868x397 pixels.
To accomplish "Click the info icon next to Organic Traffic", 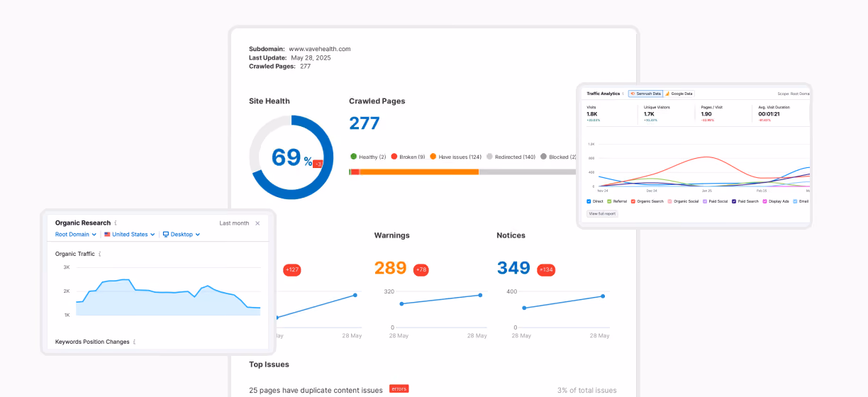I will pos(100,254).
